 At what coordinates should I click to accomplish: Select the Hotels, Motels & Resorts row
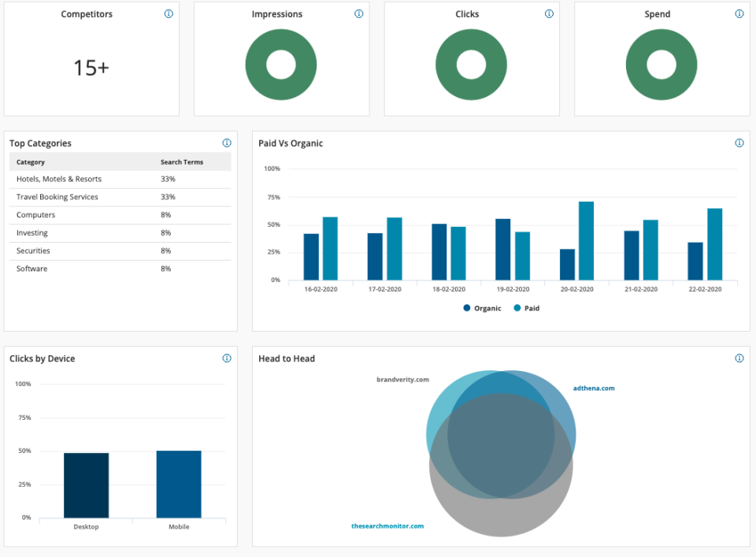pyautogui.click(x=59, y=180)
